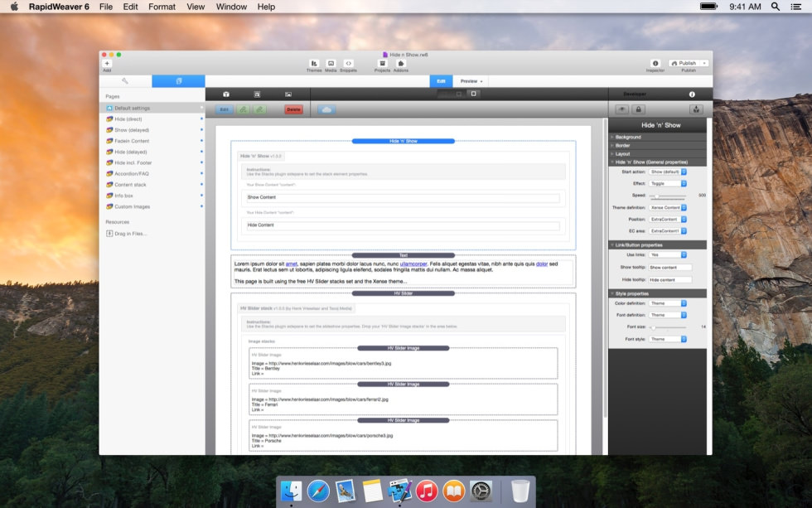The width and height of the screenshot is (812, 508).
Task: Collapse Link/Button properties section
Action: tap(657, 245)
